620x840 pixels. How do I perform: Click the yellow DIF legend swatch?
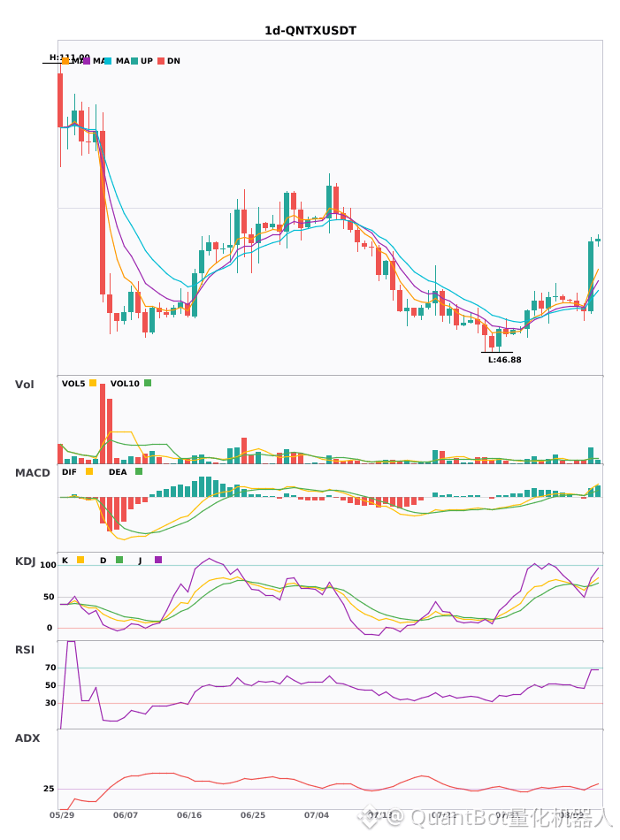pos(89,471)
